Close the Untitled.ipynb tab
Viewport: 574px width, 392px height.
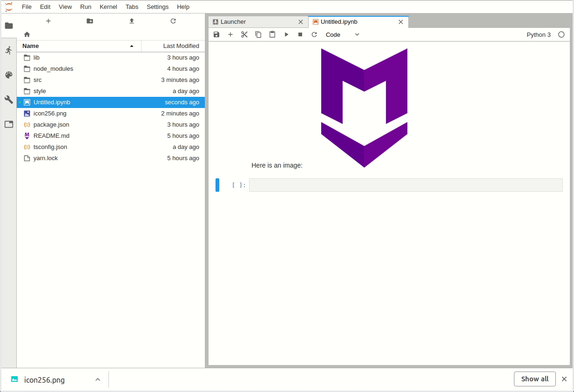point(401,22)
